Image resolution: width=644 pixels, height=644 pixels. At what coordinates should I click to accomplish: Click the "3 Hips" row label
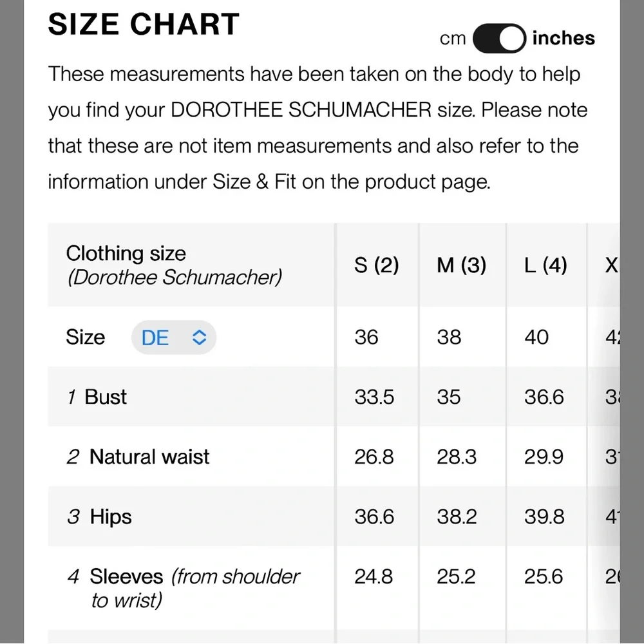(x=100, y=516)
